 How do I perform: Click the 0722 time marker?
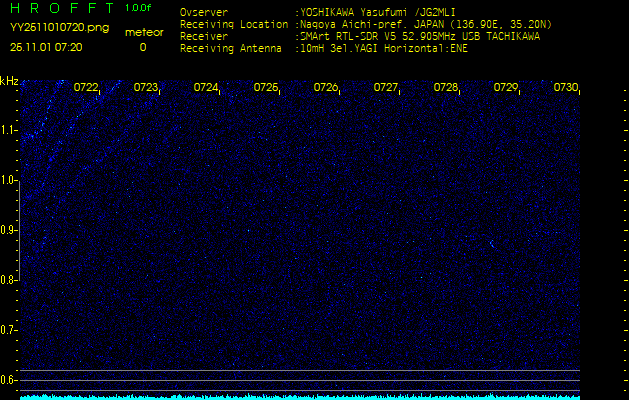pos(86,88)
